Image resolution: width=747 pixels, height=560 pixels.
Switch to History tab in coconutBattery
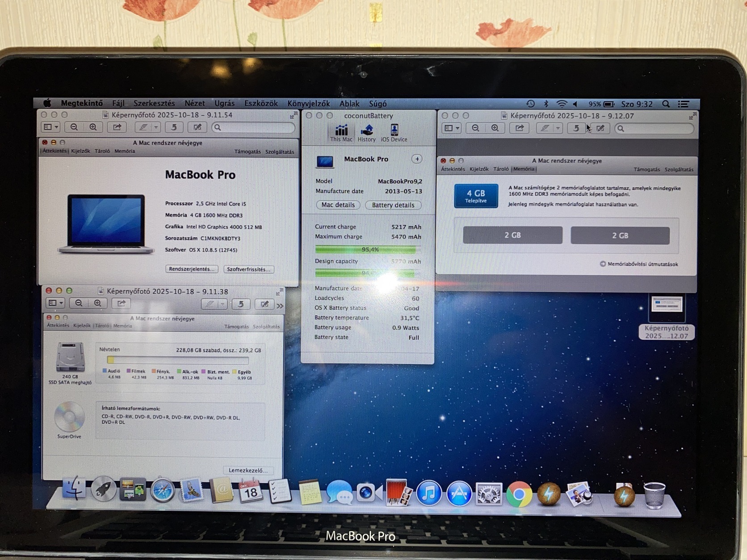pyautogui.click(x=366, y=133)
